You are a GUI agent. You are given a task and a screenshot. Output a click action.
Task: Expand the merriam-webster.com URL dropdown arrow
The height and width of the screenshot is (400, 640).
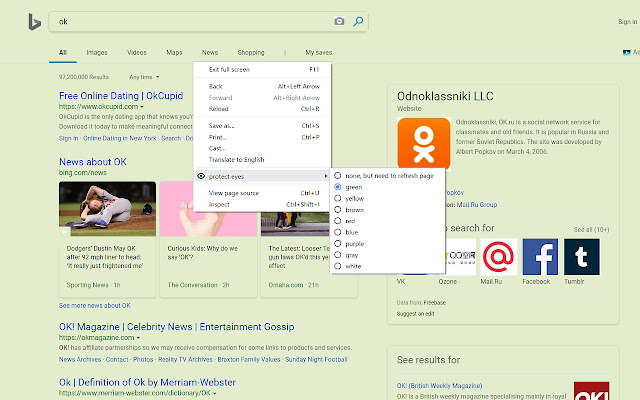pyautogui.click(x=215, y=393)
